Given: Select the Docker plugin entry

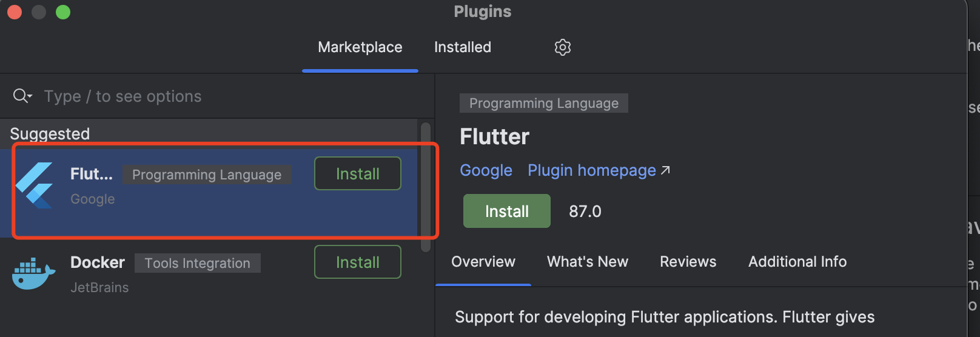Looking at the screenshot, I should (209, 274).
